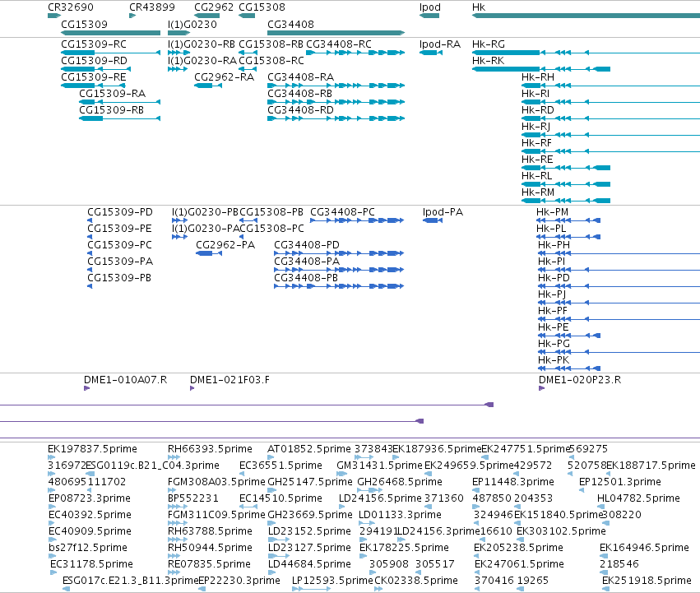Select transcript CG15309-RD label
Image resolution: width=700 pixels, height=593 pixels.
pyautogui.click(x=95, y=61)
